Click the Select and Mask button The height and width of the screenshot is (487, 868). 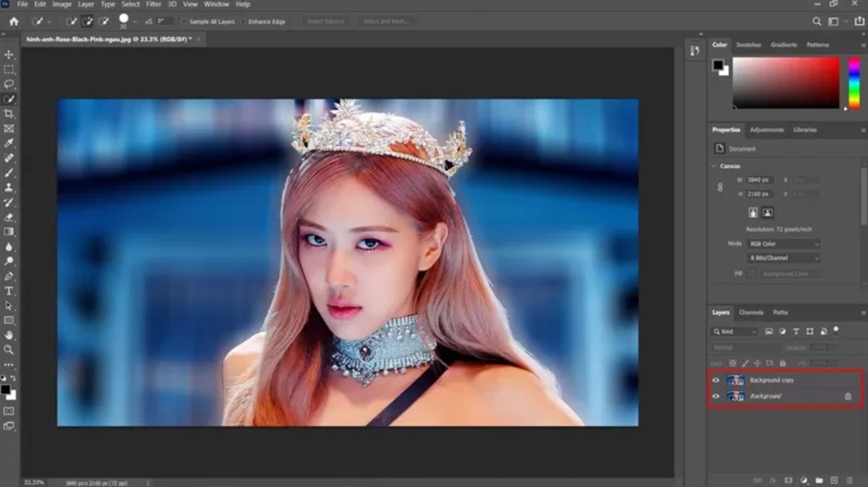pyautogui.click(x=386, y=22)
